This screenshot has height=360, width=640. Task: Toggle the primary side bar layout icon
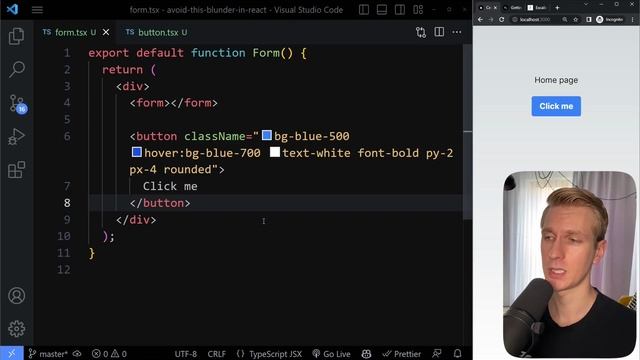[x=364, y=9]
